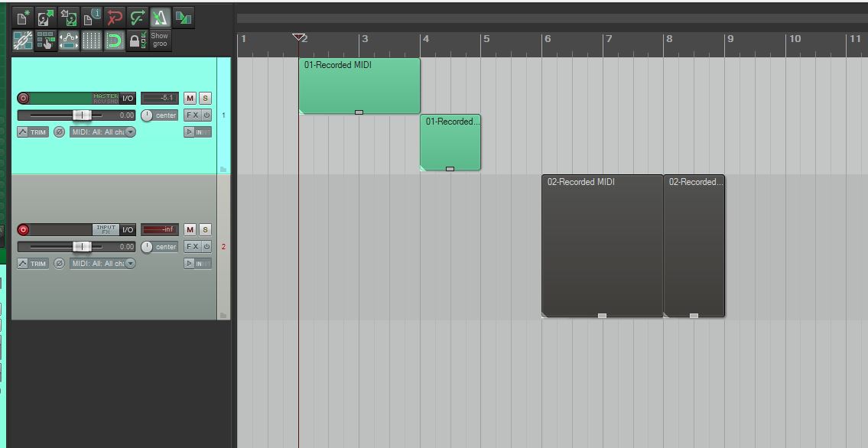Open the project settings info icon
Screen dimensions: 868x448
(91, 18)
